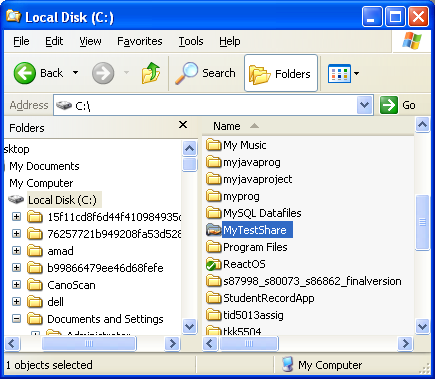Expand the 76257721b949208fa53d528 folder node
This screenshot has width=435, height=379.
[x=16, y=234]
